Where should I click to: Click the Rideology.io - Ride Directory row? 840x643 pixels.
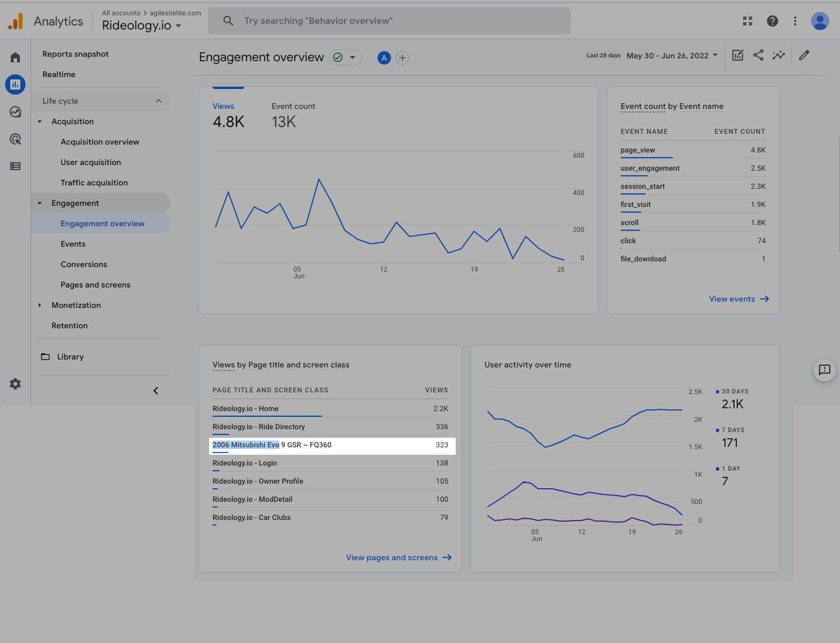[330, 426]
